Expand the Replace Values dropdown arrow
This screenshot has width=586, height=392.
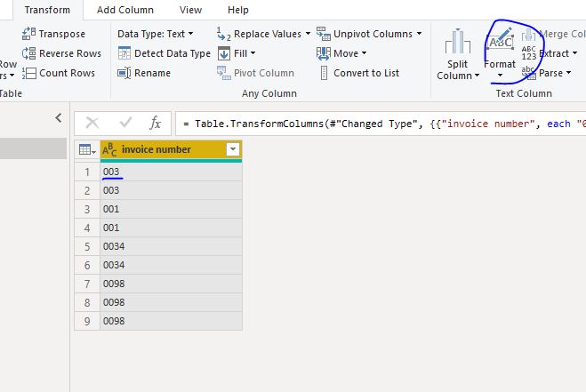[308, 34]
